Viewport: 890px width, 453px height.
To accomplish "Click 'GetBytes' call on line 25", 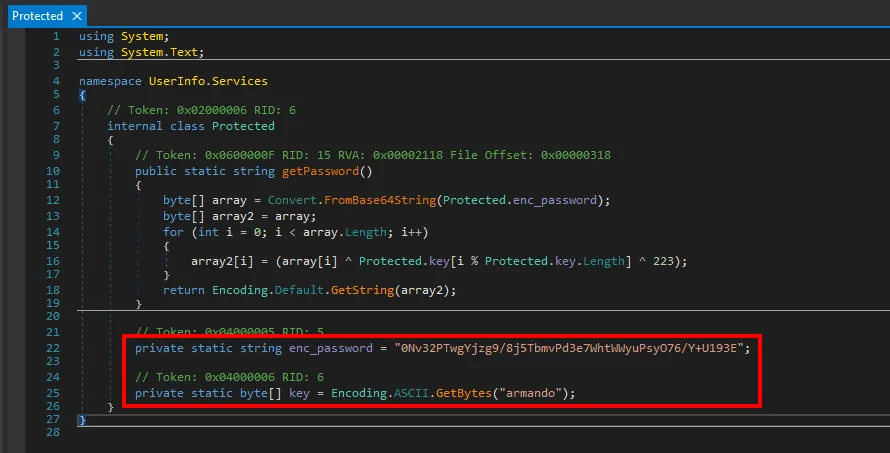I will [464, 393].
